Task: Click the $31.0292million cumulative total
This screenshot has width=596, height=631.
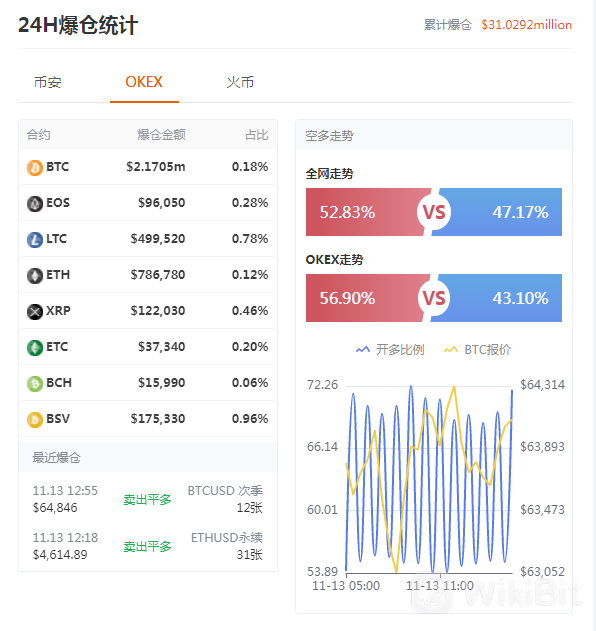Action: click(526, 25)
